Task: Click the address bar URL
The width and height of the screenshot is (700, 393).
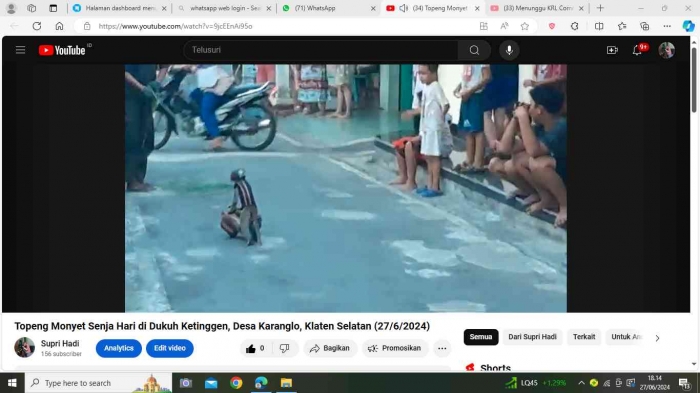Action: tap(175, 26)
